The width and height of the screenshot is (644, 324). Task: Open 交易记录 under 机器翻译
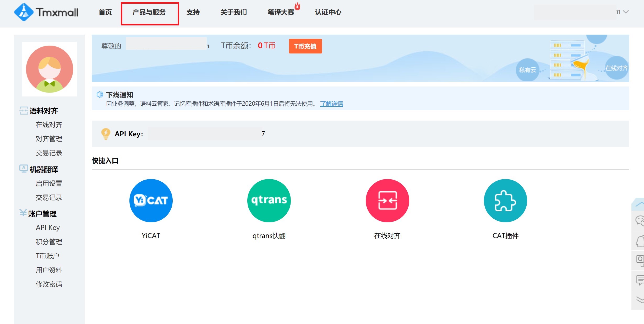pyautogui.click(x=49, y=198)
